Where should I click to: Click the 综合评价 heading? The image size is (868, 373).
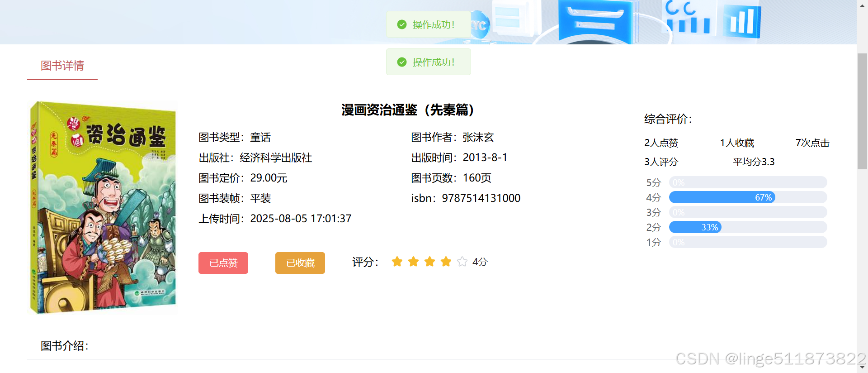(668, 119)
